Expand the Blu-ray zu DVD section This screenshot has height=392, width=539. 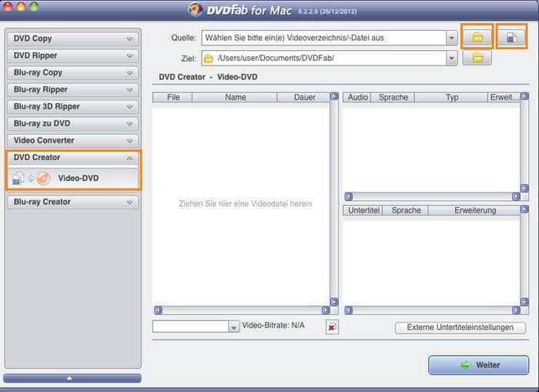pos(72,123)
